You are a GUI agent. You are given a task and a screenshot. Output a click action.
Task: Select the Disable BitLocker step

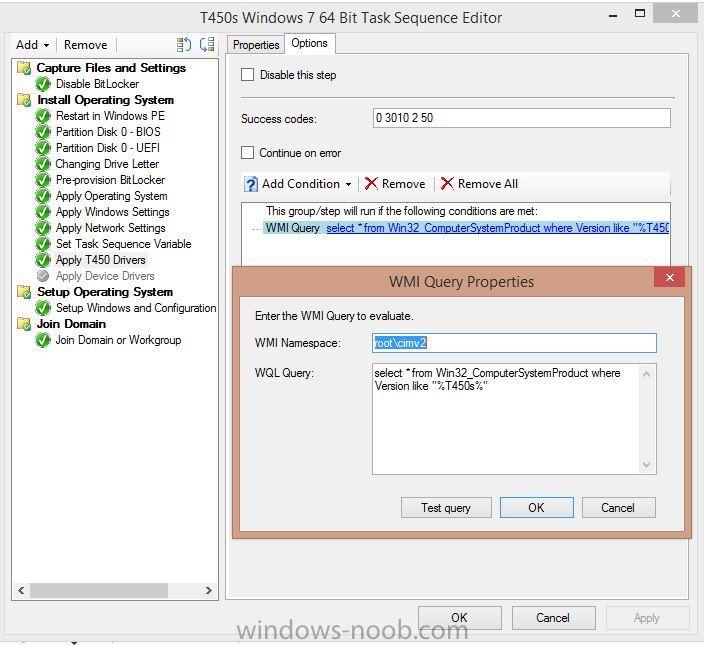[x=97, y=84]
